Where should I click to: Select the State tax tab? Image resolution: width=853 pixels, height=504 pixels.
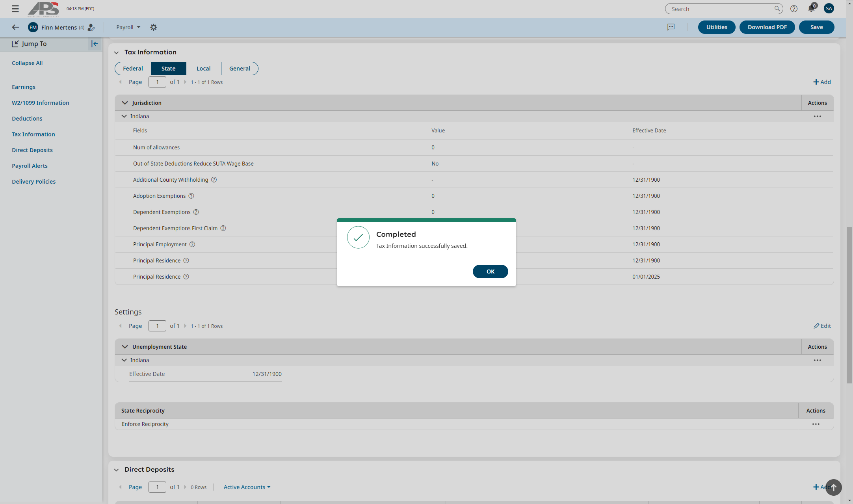coord(169,69)
